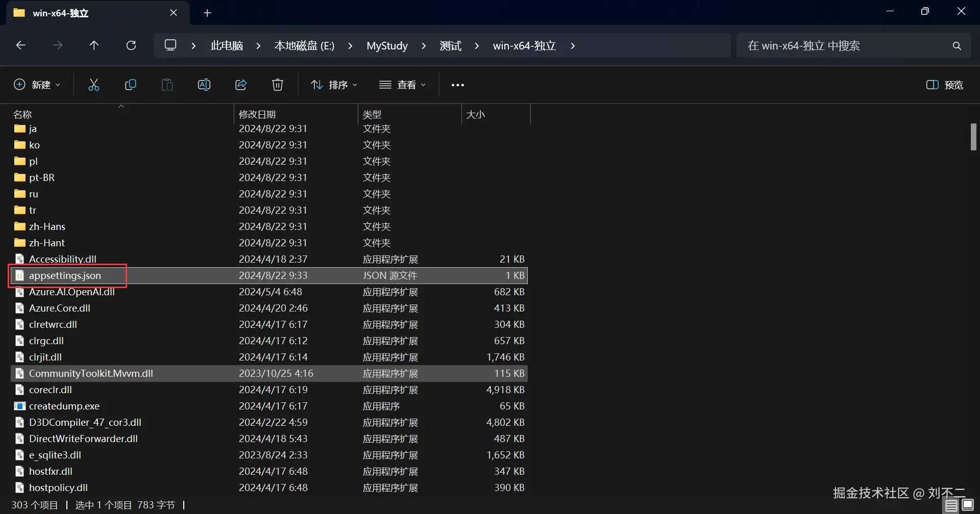
Task: Select the Azure.AI.OpenAI.dll file name
Action: tap(71, 292)
